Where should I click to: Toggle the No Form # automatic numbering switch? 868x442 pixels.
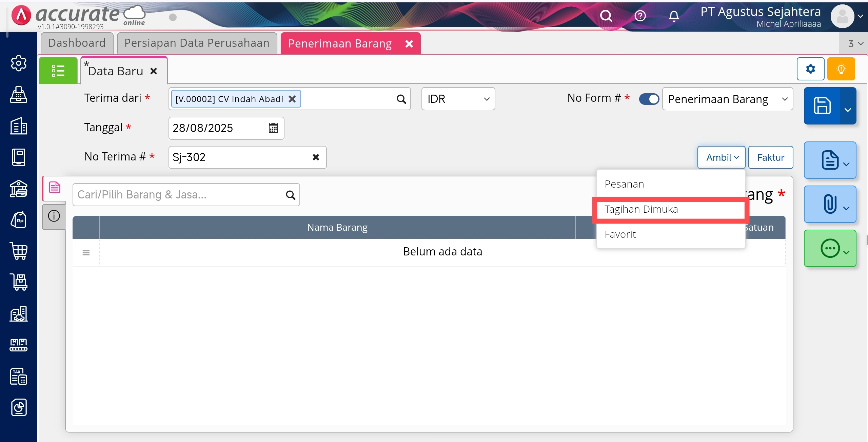[649, 99]
